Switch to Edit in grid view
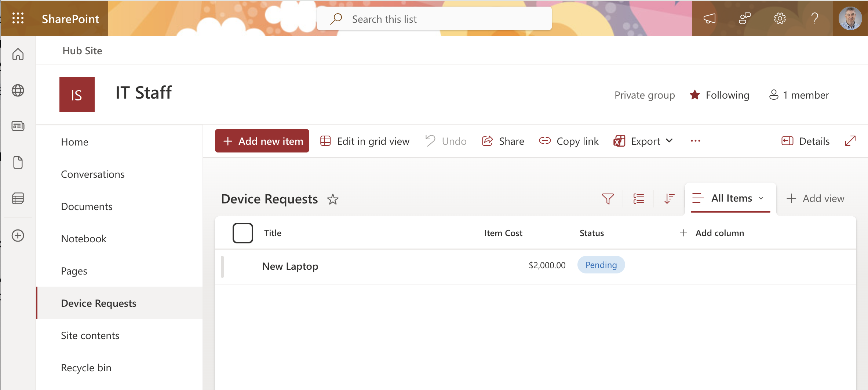 click(x=365, y=141)
